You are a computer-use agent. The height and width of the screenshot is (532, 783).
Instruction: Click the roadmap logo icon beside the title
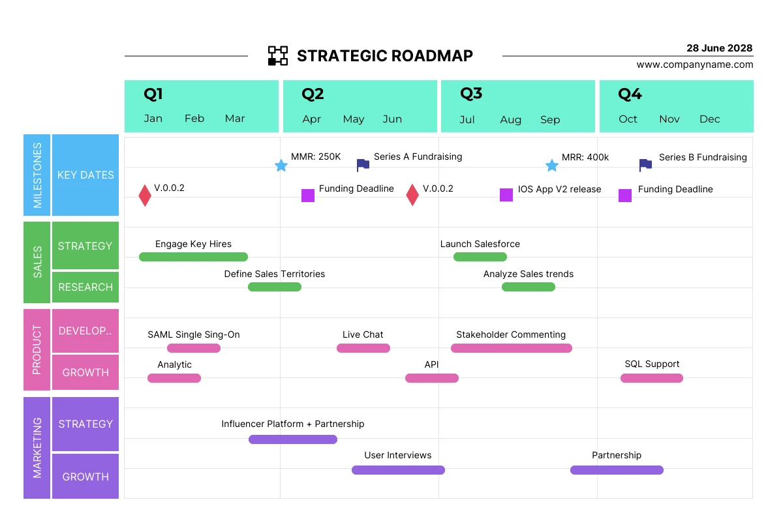tap(278, 56)
